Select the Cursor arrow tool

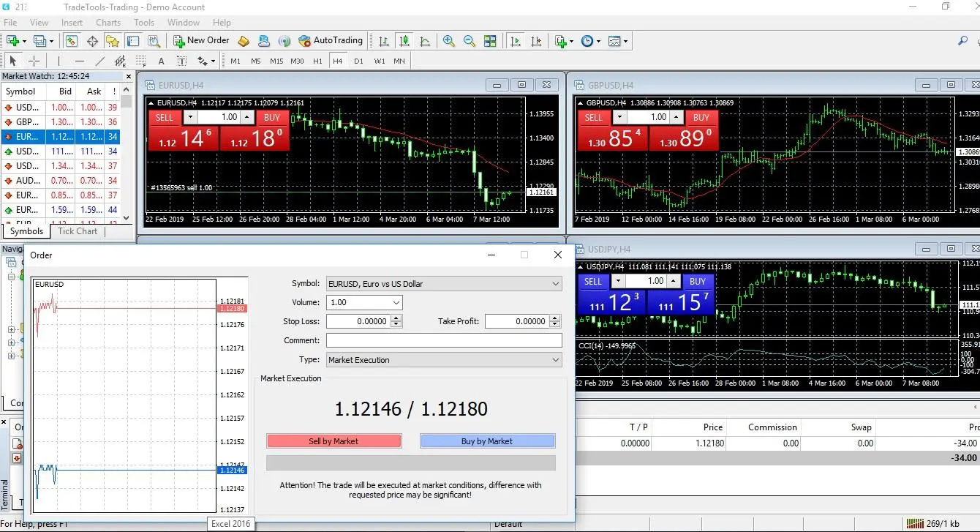click(13, 61)
